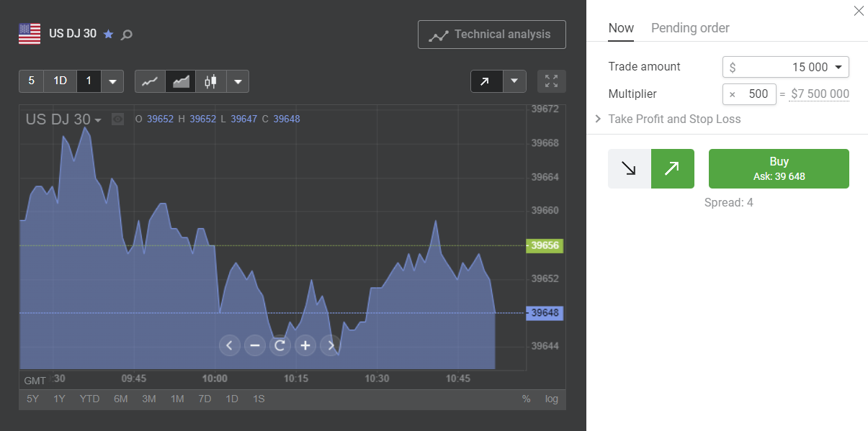Click Buy Ask 39 648 button
Viewport: 868px width, 431px height.
click(x=779, y=169)
